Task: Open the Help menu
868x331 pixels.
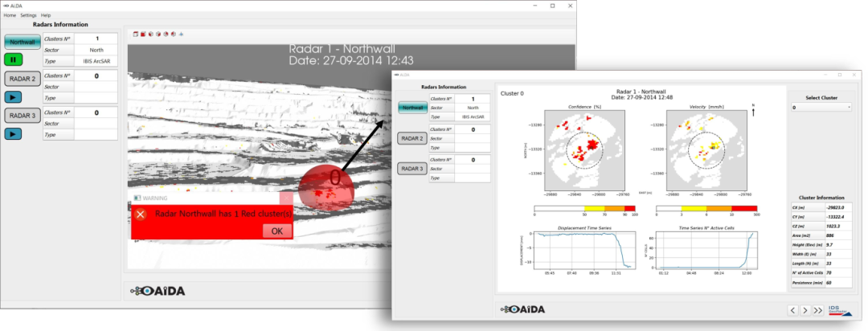Action: (45, 15)
